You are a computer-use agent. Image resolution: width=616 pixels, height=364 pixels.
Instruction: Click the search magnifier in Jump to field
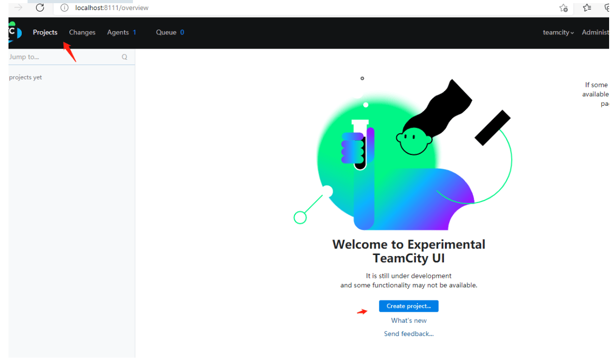click(x=124, y=57)
